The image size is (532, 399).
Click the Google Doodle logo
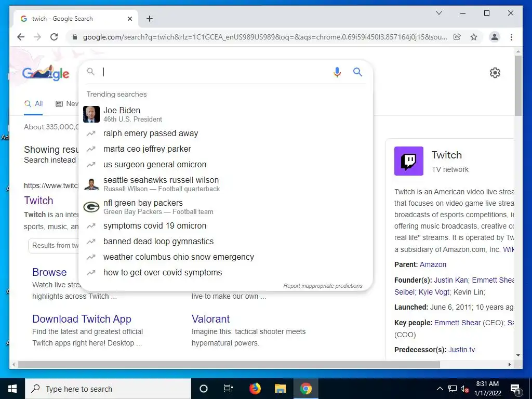(x=46, y=73)
